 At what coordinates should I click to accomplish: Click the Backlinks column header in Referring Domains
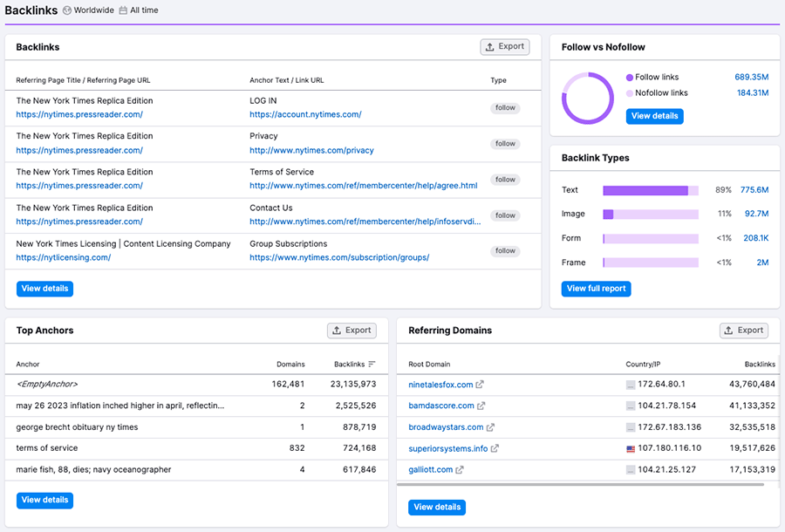(x=760, y=365)
